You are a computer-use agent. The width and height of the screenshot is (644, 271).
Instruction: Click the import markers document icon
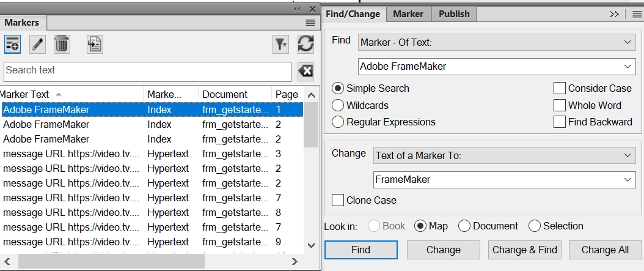pos(94,43)
